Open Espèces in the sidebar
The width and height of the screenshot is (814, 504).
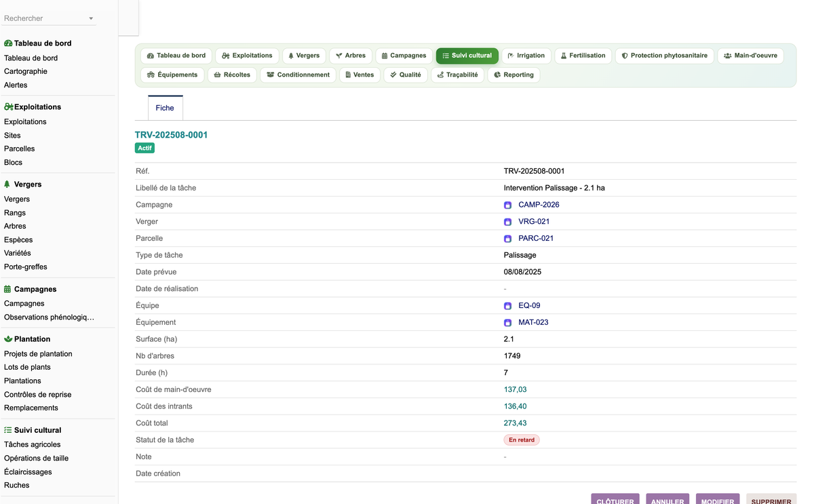[18, 239]
